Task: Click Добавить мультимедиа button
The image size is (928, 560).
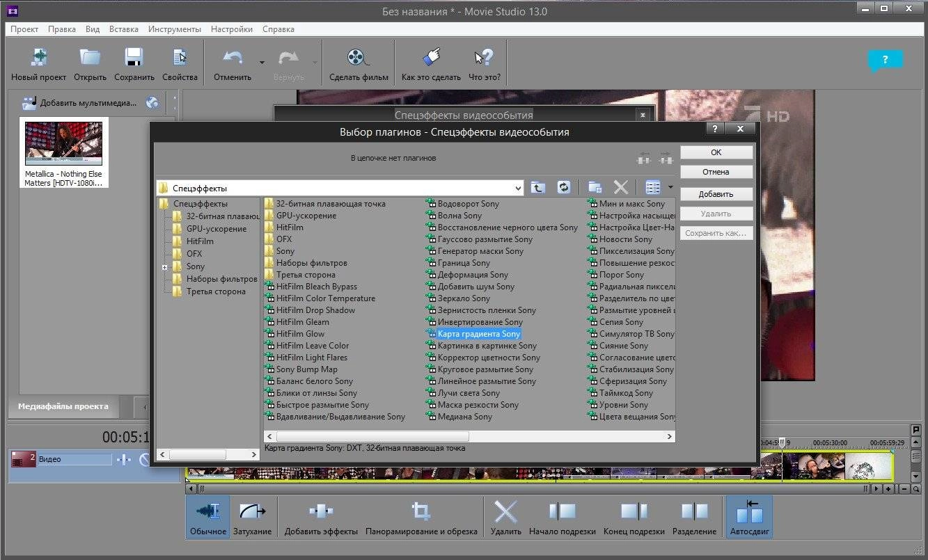Action: click(x=80, y=103)
